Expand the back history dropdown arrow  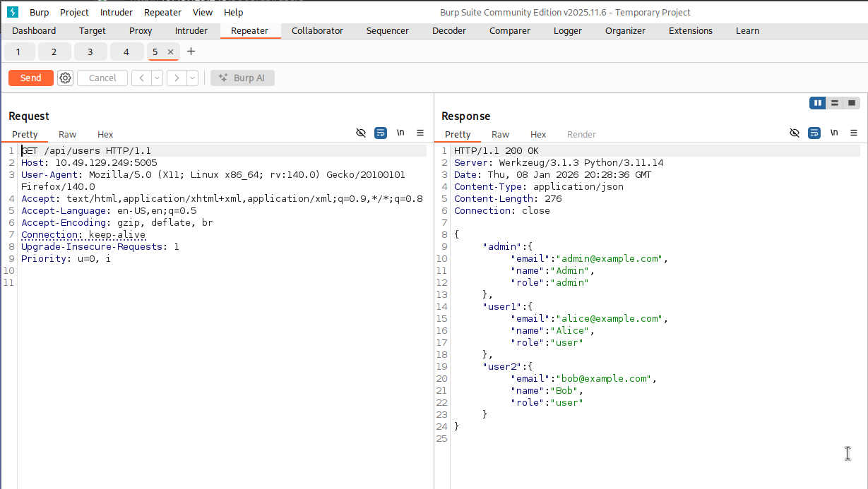pos(157,78)
